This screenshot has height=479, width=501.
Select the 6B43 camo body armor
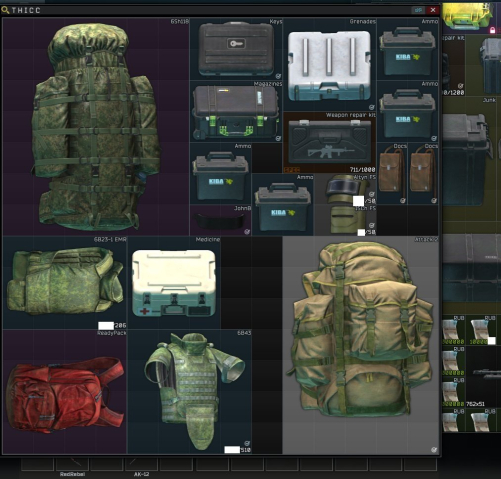tap(189, 392)
